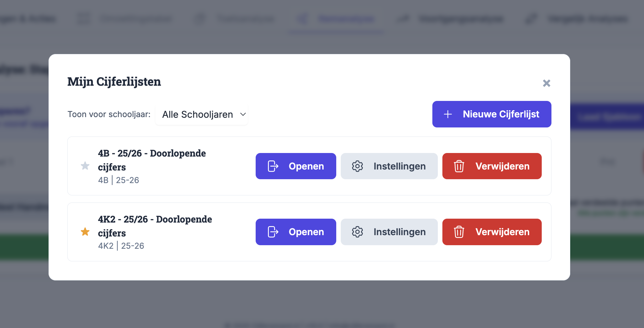Delete the 4K2 cijferlijst

click(x=492, y=232)
